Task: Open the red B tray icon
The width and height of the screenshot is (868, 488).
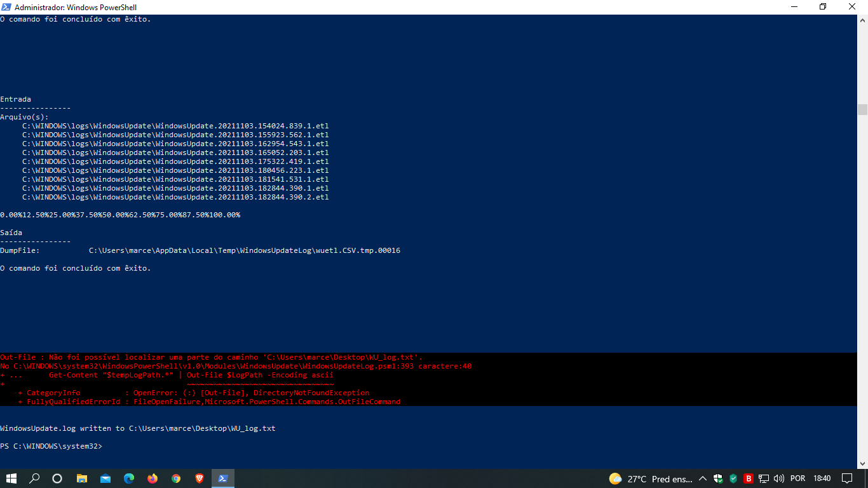Action: (749, 478)
